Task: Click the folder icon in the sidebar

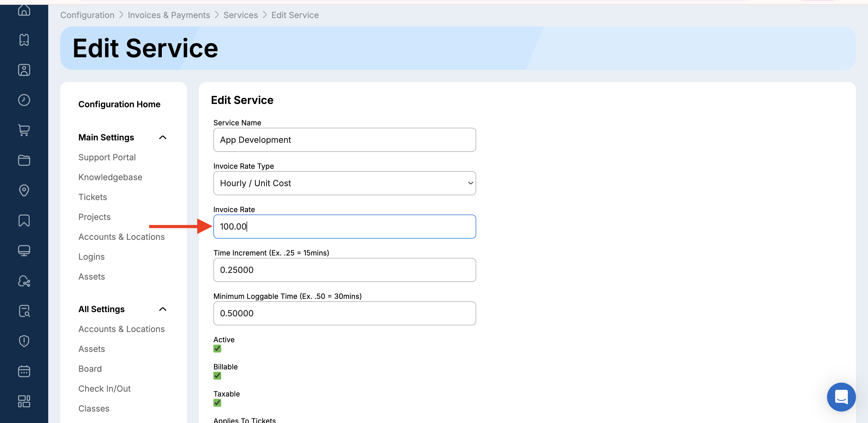Action: (24, 160)
